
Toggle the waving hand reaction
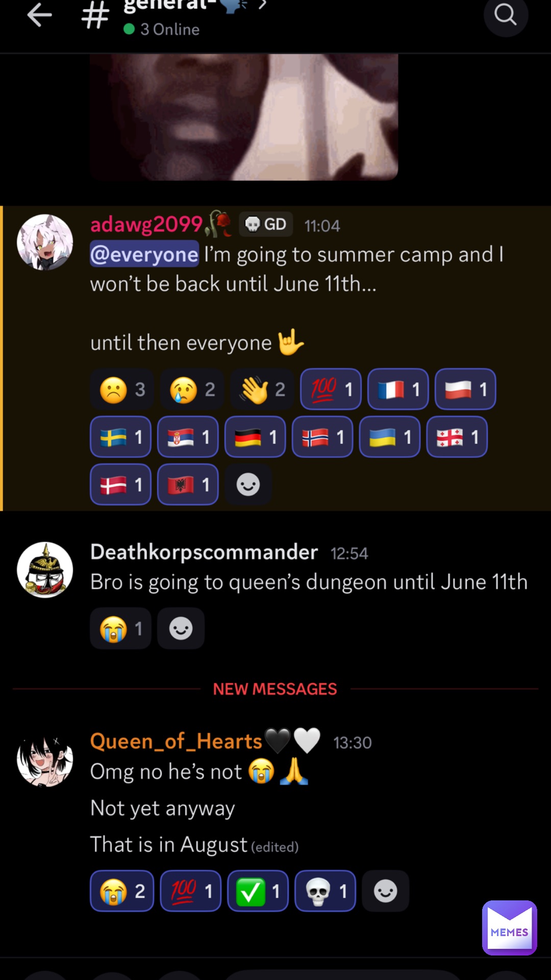click(262, 389)
